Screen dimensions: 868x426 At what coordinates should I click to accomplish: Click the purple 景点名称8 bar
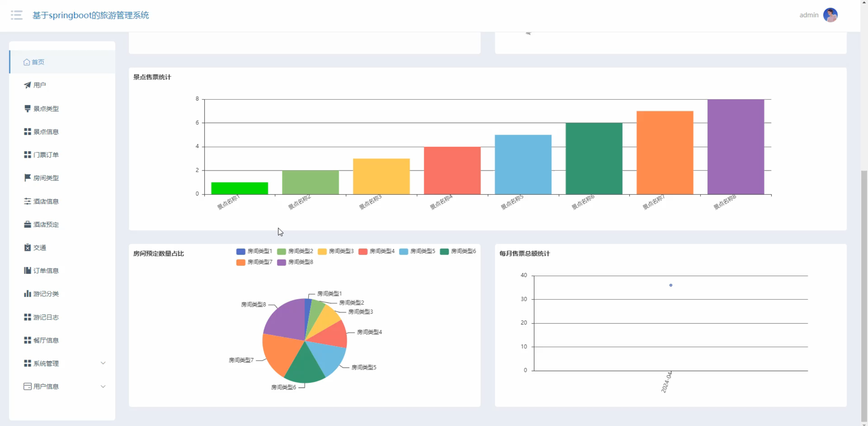[735, 147]
